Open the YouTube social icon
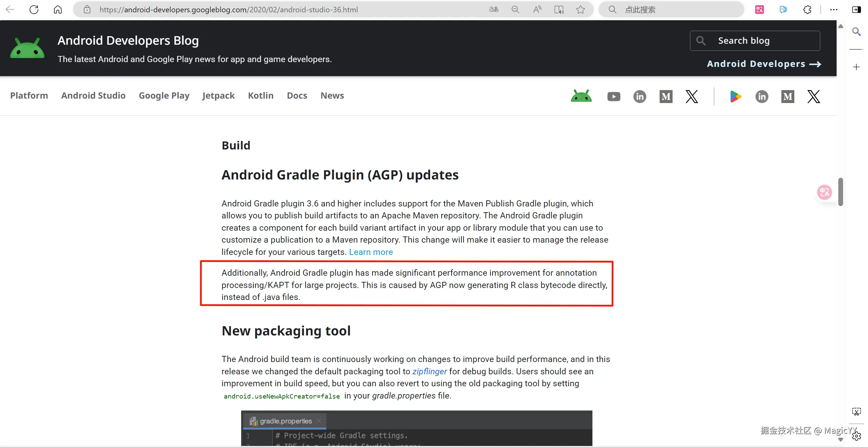The image size is (868, 447). pyautogui.click(x=614, y=97)
